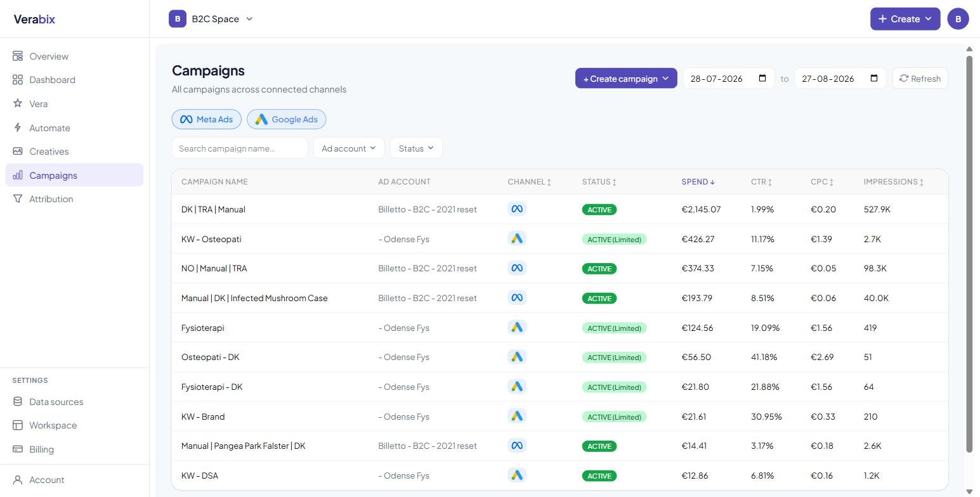Open the KW - Osteopati campaign

[x=211, y=239]
